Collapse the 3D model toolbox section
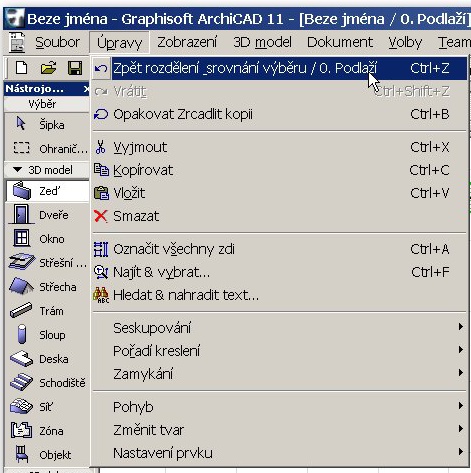This screenshot has width=471, height=473. [x=17, y=170]
